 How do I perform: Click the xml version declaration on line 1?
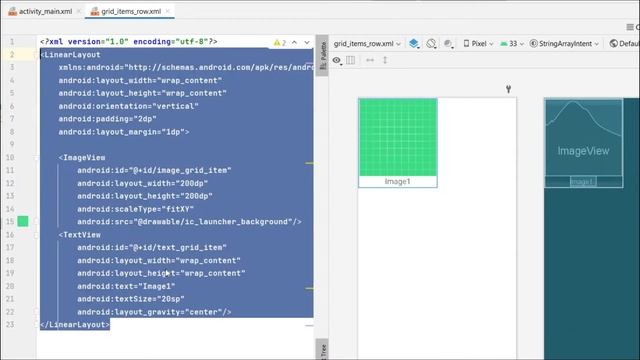click(x=129, y=42)
